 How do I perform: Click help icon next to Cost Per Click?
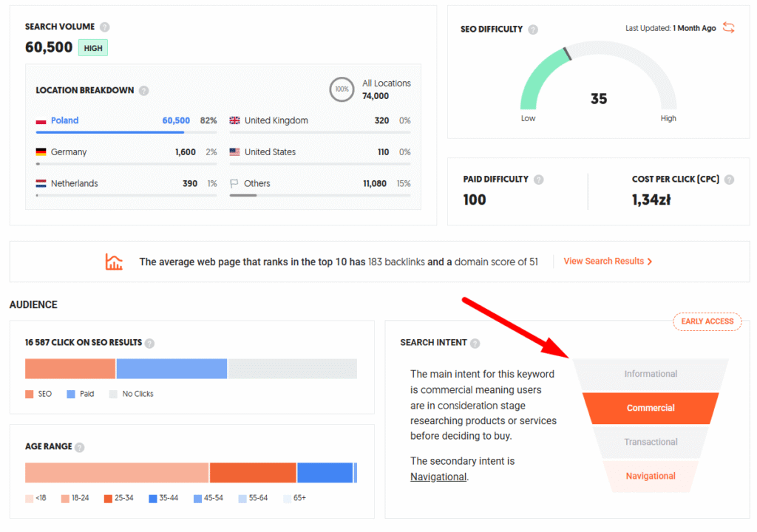(729, 180)
